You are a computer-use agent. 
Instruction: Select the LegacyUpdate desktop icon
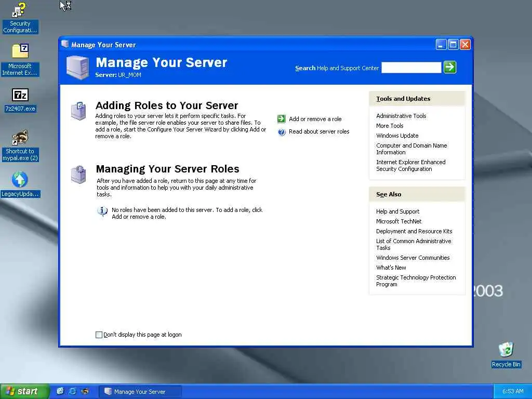[20, 184]
